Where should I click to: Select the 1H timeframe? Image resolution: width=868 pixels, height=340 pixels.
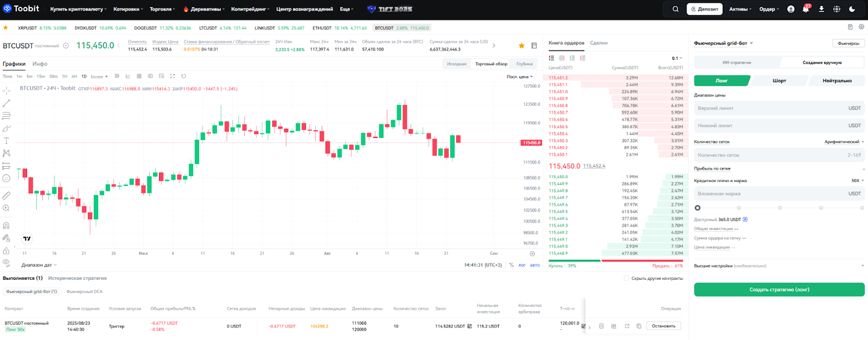tap(65, 77)
